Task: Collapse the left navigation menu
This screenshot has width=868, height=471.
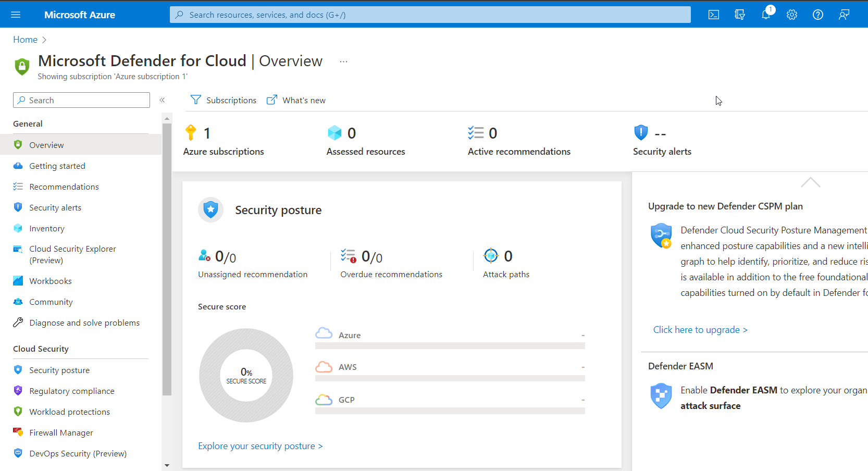Action: tap(162, 100)
